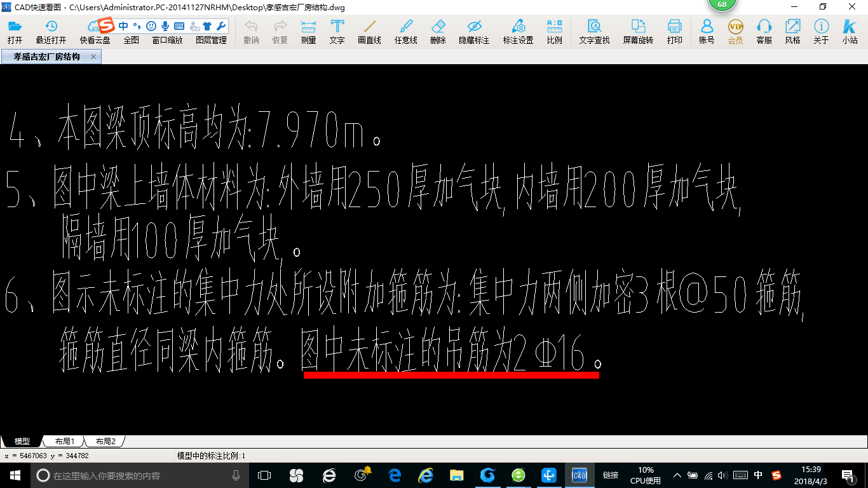The image size is (868, 488).
Task: Click the taskbar search box
Action: 139,475
